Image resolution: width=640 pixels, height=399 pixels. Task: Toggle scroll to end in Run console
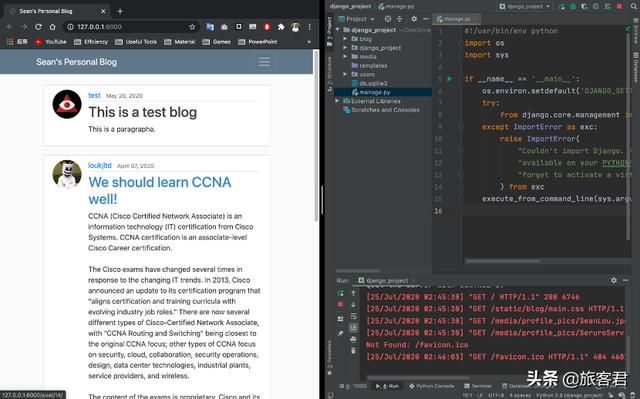353,327
